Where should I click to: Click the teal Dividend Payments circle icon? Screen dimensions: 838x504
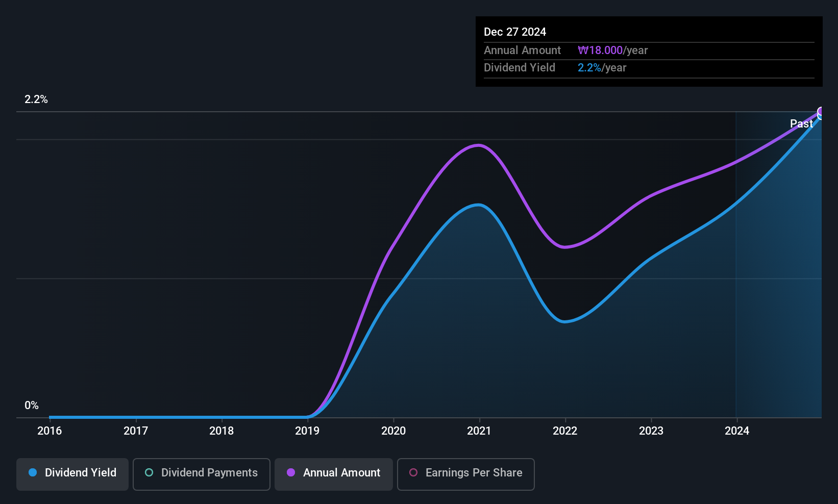pos(149,472)
